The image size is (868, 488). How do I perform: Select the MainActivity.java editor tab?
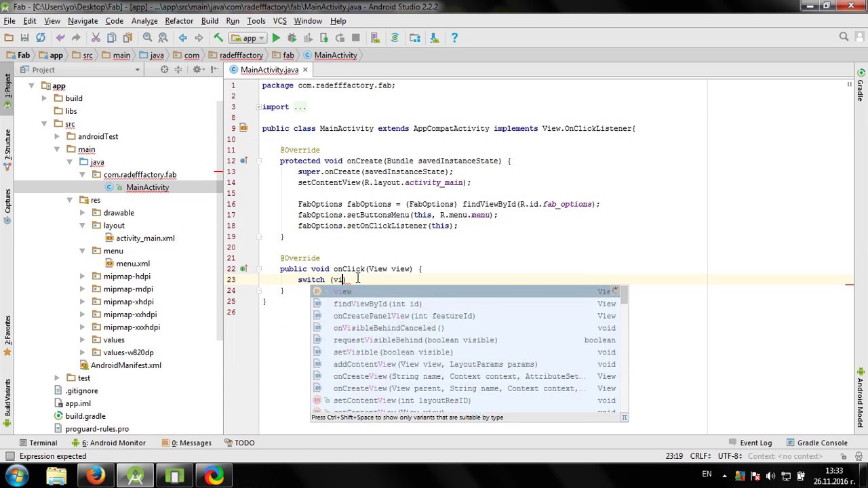[x=269, y=70]
